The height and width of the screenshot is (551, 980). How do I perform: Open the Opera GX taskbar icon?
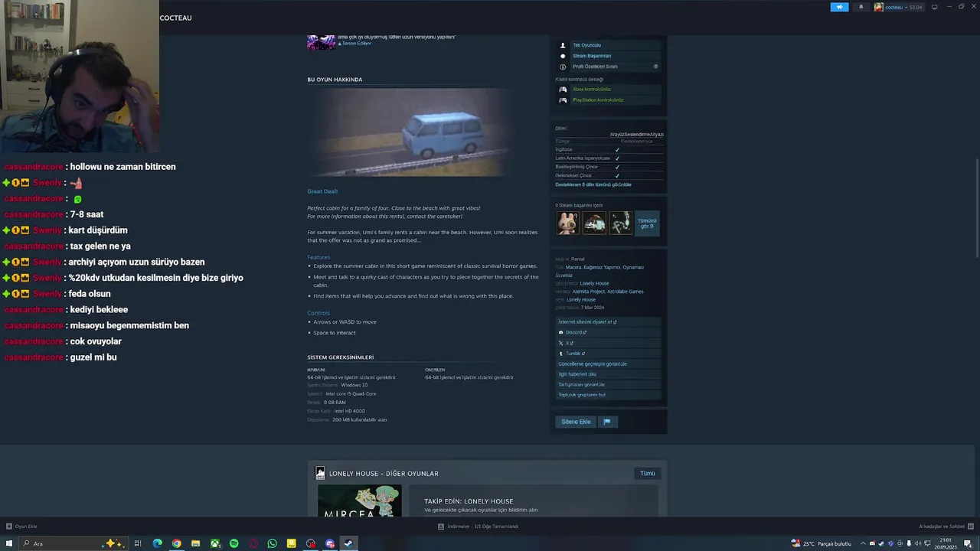(x=253, y=543)
